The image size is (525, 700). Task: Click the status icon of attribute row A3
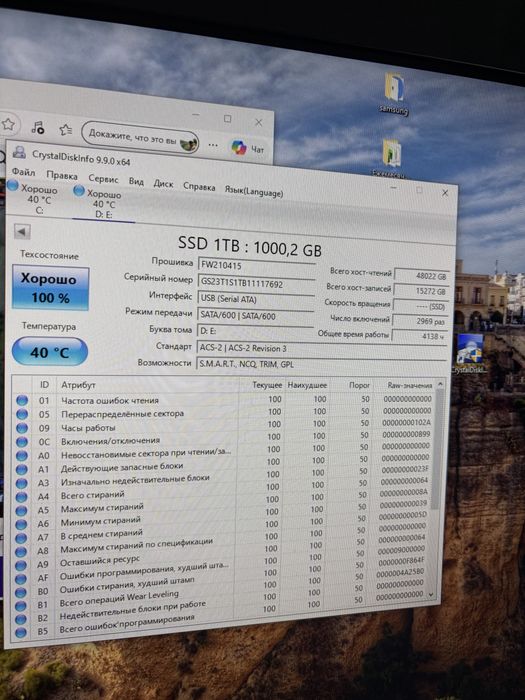click(x=22, y=483)
